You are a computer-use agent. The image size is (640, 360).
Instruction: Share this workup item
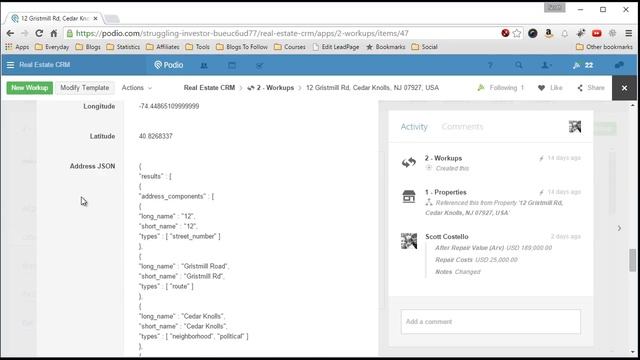(591, 88)
